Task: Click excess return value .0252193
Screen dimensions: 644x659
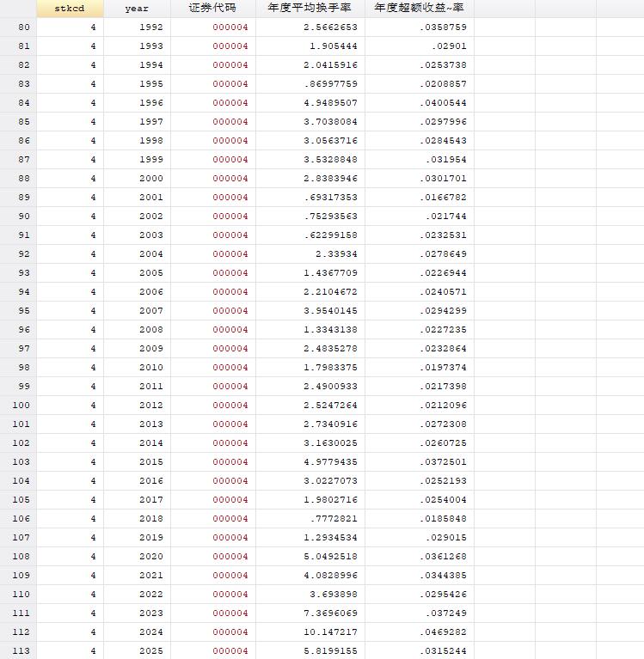Action: pyautogui.click(x=420, y=481)
